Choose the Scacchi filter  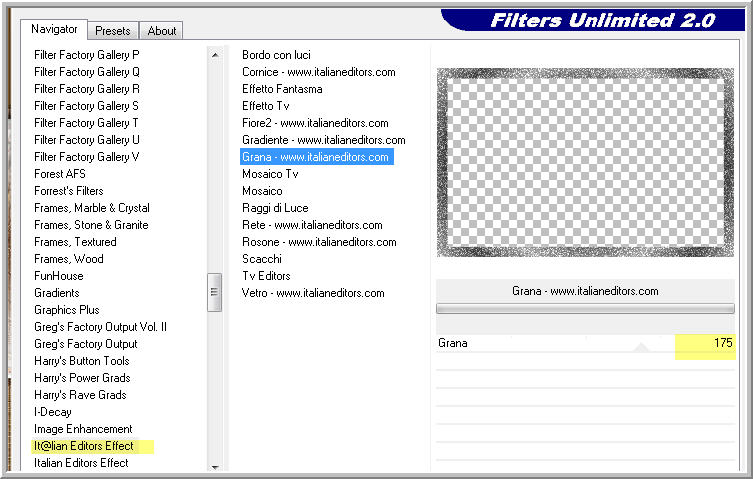tap(262, 259)
